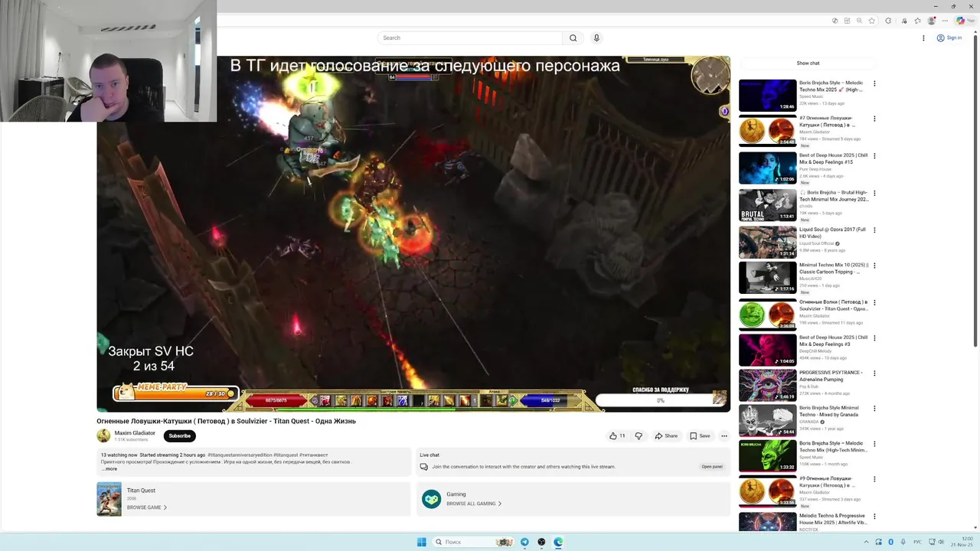Open options for Brutal High-Tech Minimal Mix video
This screenshot has width=980, height=551.
[874, 193]
